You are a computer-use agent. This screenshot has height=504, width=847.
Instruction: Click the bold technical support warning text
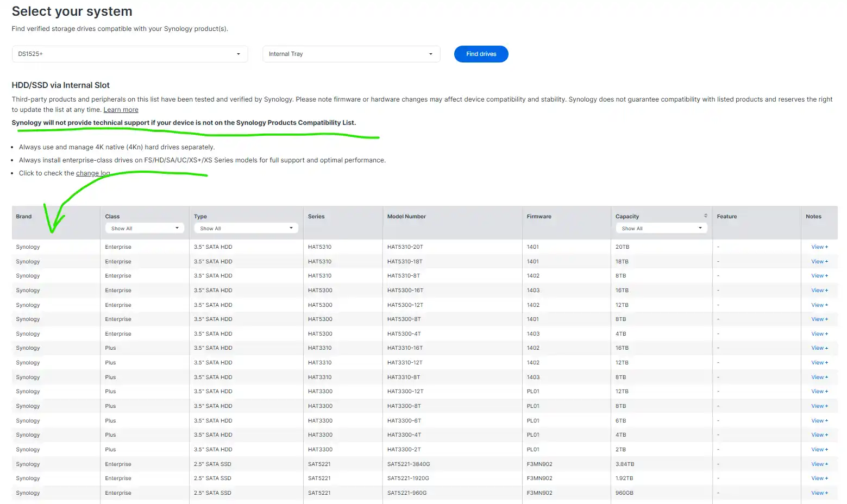coord(184,123)
